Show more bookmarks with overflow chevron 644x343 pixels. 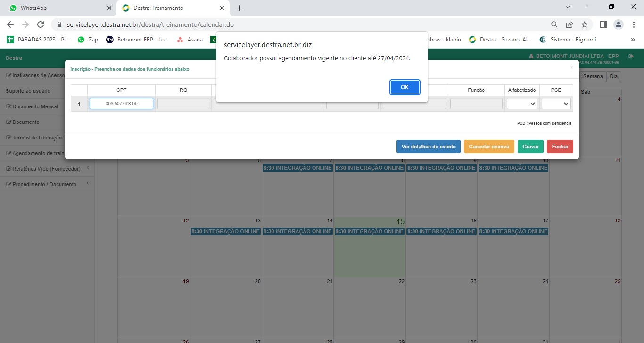pyautogui.click(x=633, y=40)
